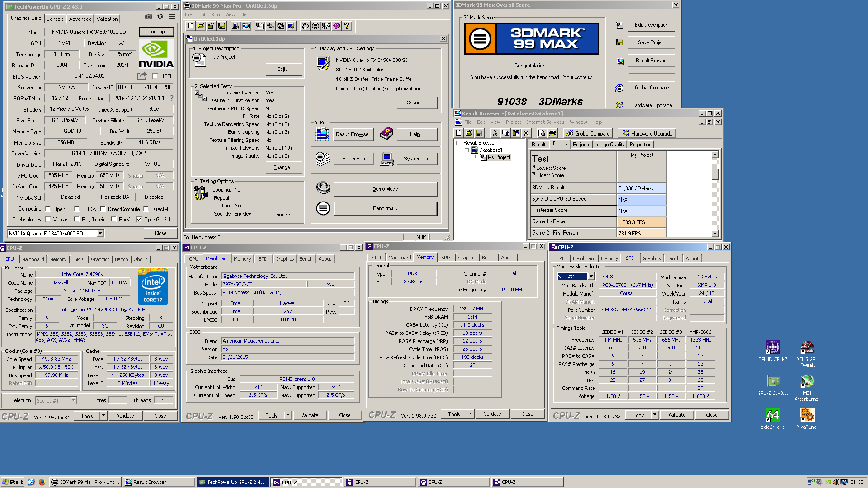Click the Result Browser details vertical scrollbar thumb
Viewport: 868px width, 488px height.
coord(715,174)
